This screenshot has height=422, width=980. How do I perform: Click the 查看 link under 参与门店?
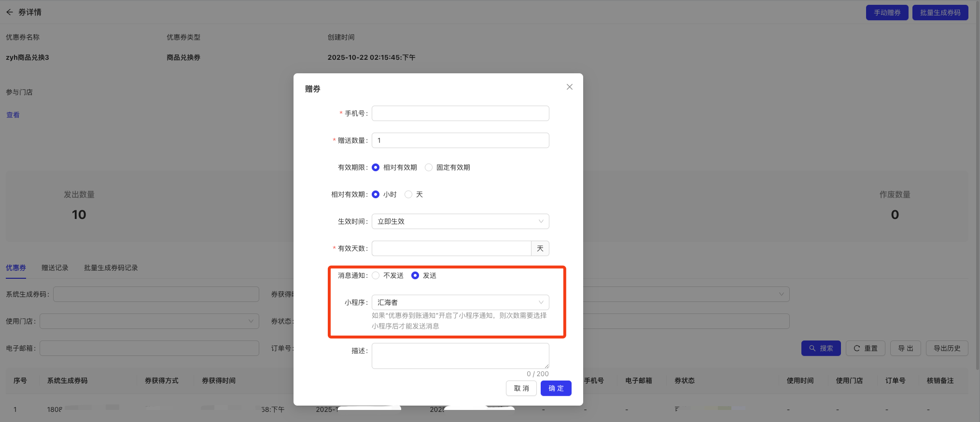pyautogui.click(x=13, y=115)
